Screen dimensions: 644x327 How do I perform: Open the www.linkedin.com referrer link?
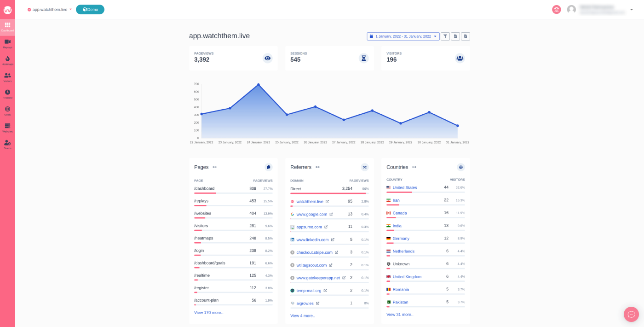point(312,240)
